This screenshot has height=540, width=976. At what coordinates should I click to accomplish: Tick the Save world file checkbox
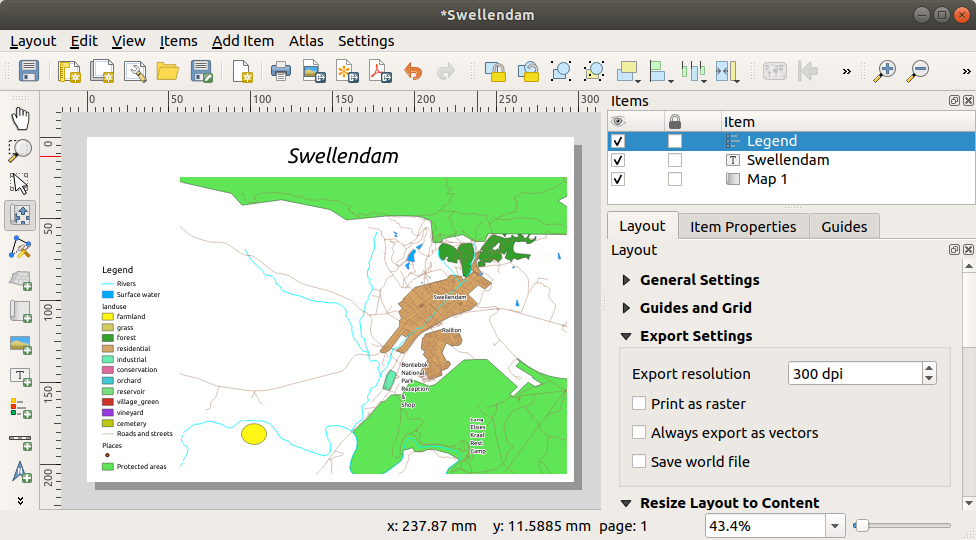click(x=639, y=462)
